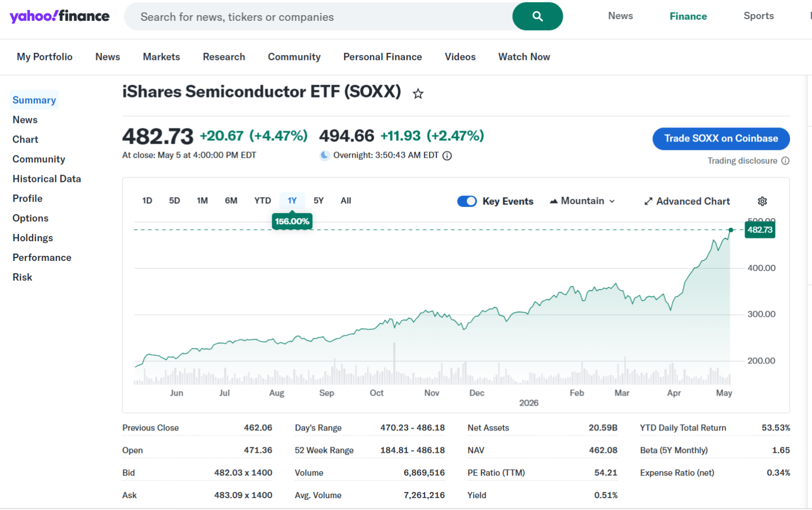The width and height of the screenshot is (812, 510).
Task: Show the All time chart range
Action: pos(346,201)
